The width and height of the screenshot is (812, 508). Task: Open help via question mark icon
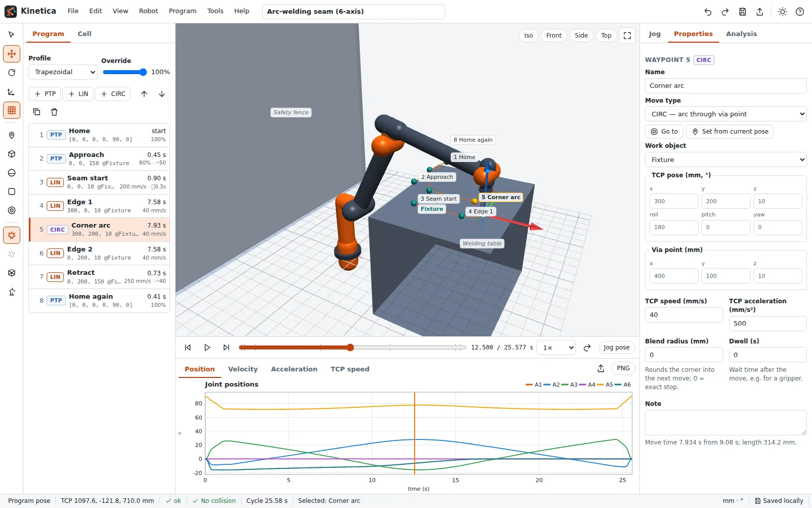click(800, 12)
